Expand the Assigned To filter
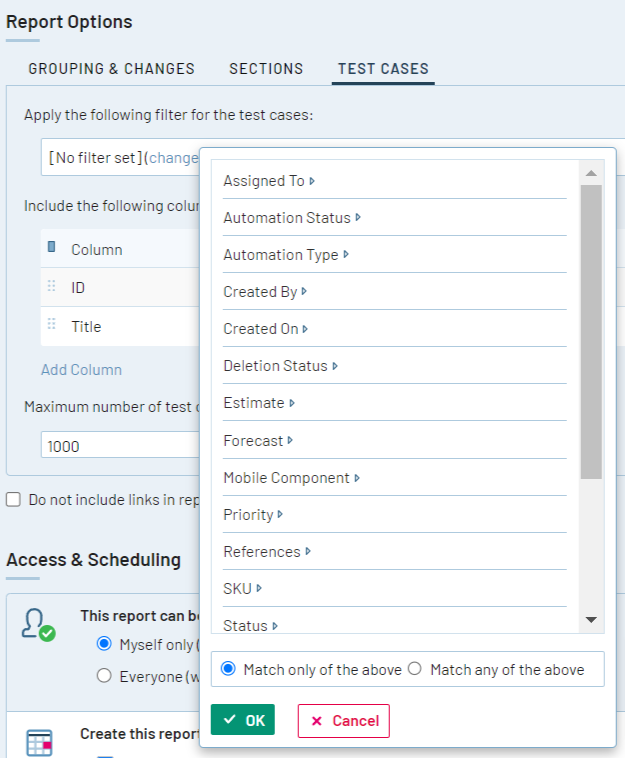Screen dimensions: 625x758 tap(268, 181)
